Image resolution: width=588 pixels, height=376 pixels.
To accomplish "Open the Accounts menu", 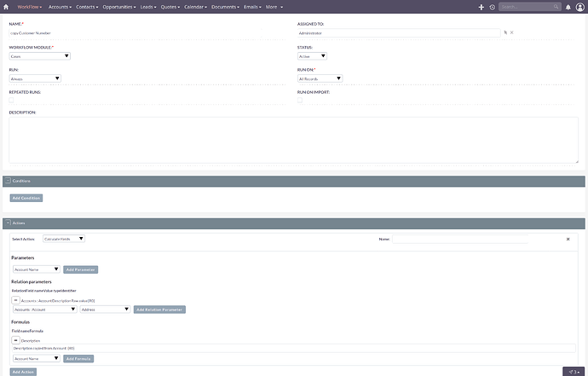I will pos(60,7).
